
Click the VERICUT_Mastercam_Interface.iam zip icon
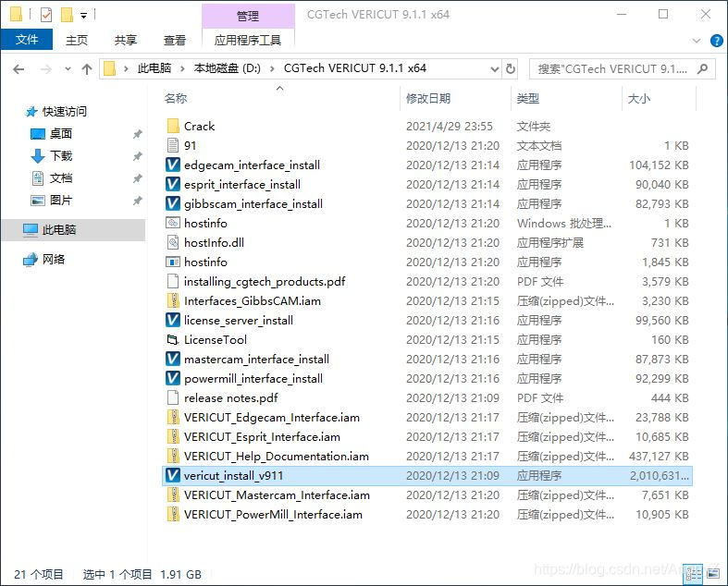(173, 495)
